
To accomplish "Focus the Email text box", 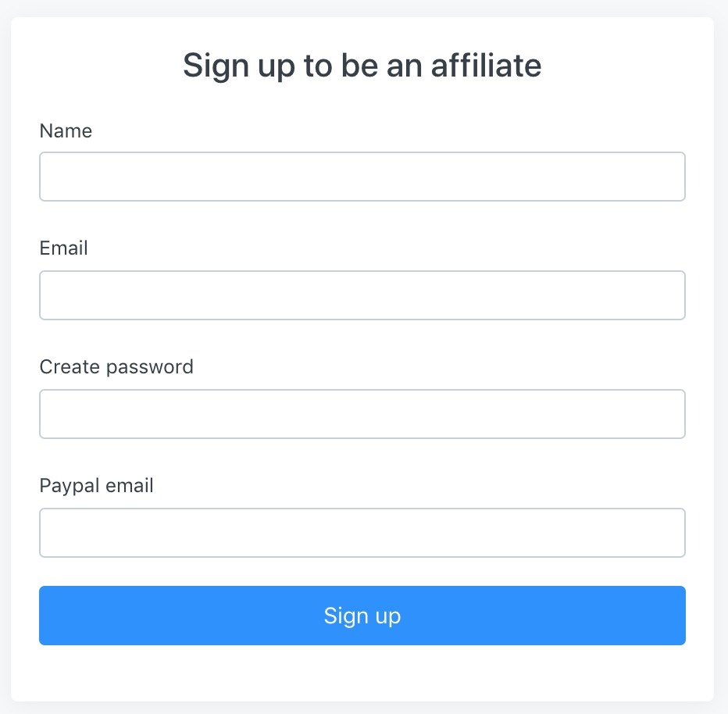I will click(x=362, y=295).
